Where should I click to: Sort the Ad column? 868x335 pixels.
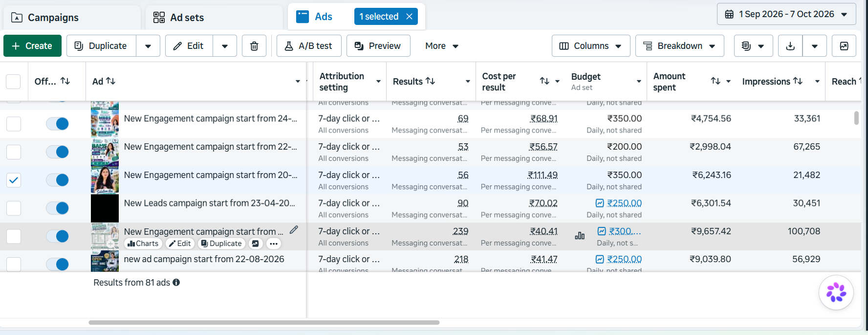[x=111, y=81]
